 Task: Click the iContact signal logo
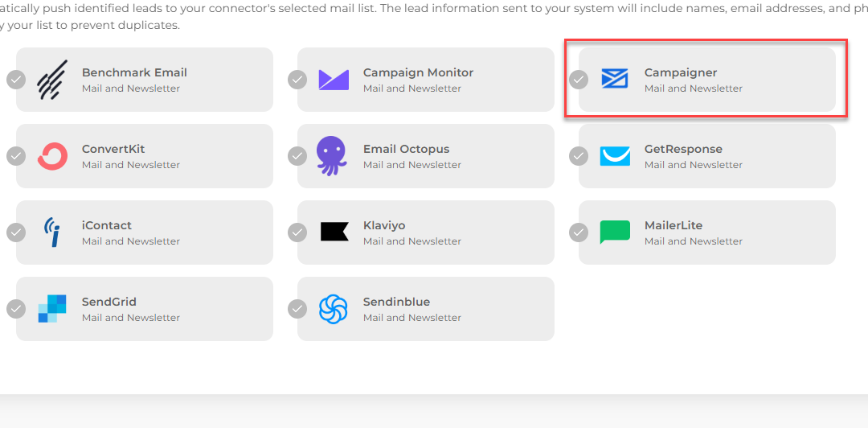click(52, 233)
